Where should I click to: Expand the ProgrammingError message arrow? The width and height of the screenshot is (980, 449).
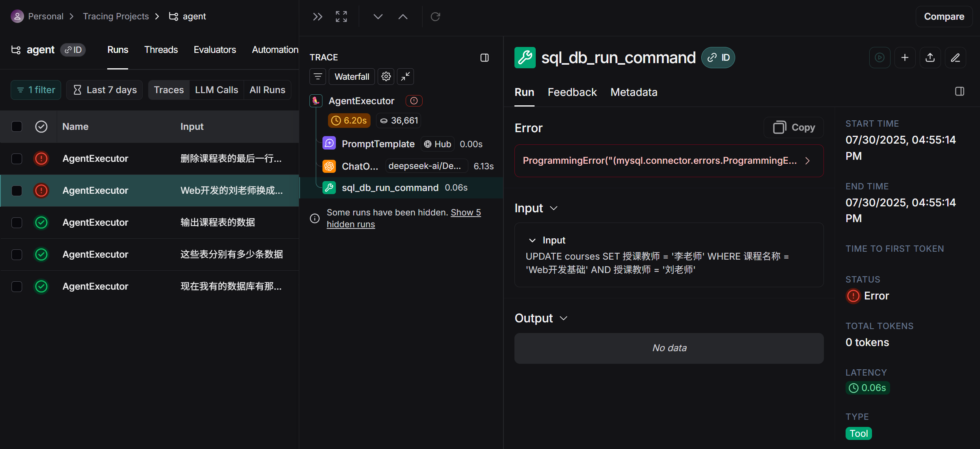tap(807, 161)
